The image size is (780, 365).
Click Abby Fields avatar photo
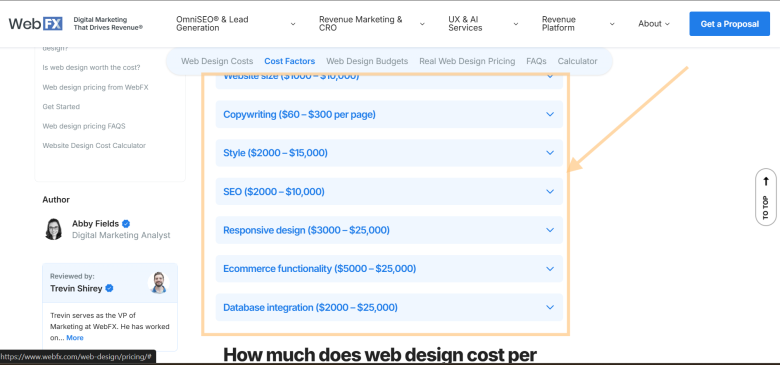point(54,229)
